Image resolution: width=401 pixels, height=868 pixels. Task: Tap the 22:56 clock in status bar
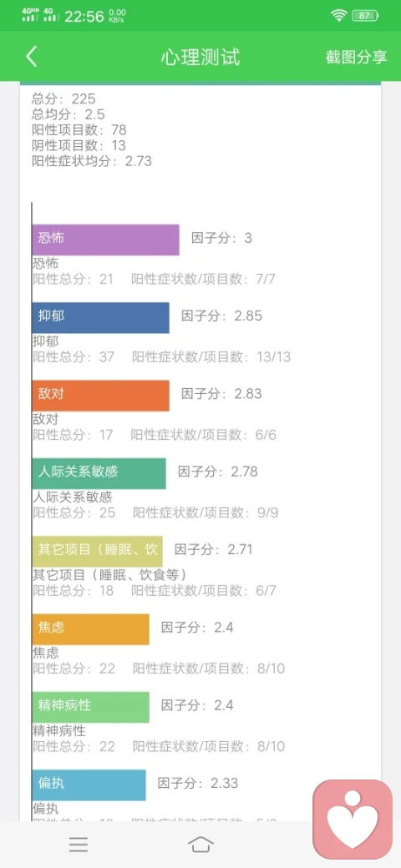click(84, 16)
